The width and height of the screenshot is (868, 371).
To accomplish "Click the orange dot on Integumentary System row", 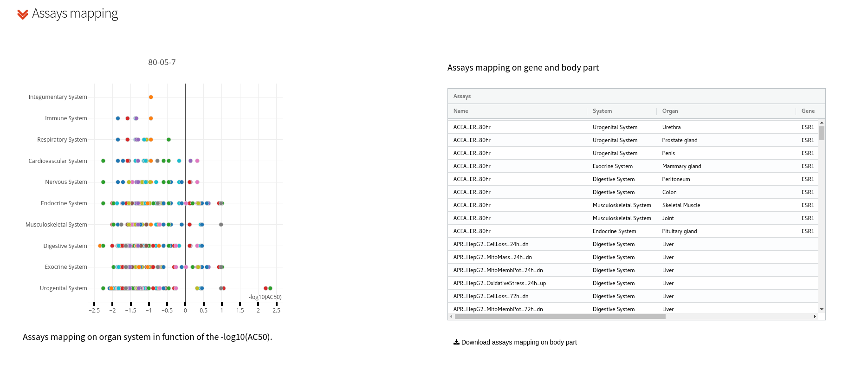I will 151,97.
